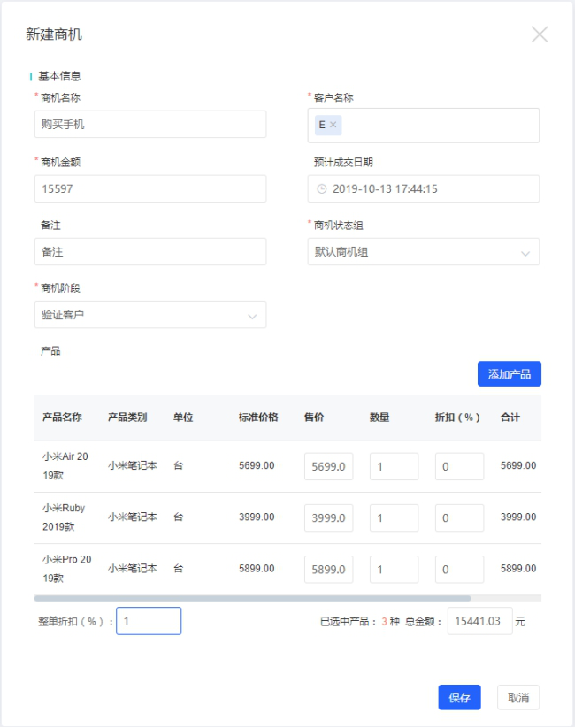Remove the E customer tag
This screenshot has width=575, height=728.
[333, 125]
